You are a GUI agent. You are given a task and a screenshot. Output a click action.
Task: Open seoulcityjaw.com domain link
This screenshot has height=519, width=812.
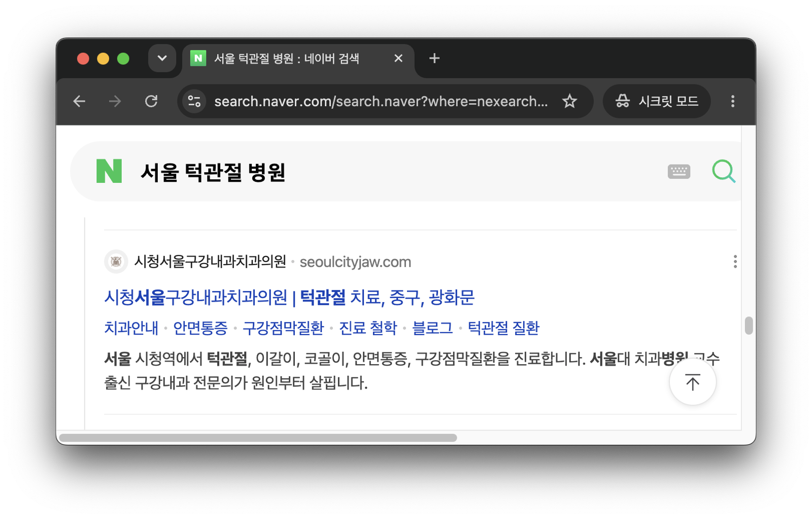[355, 262]
